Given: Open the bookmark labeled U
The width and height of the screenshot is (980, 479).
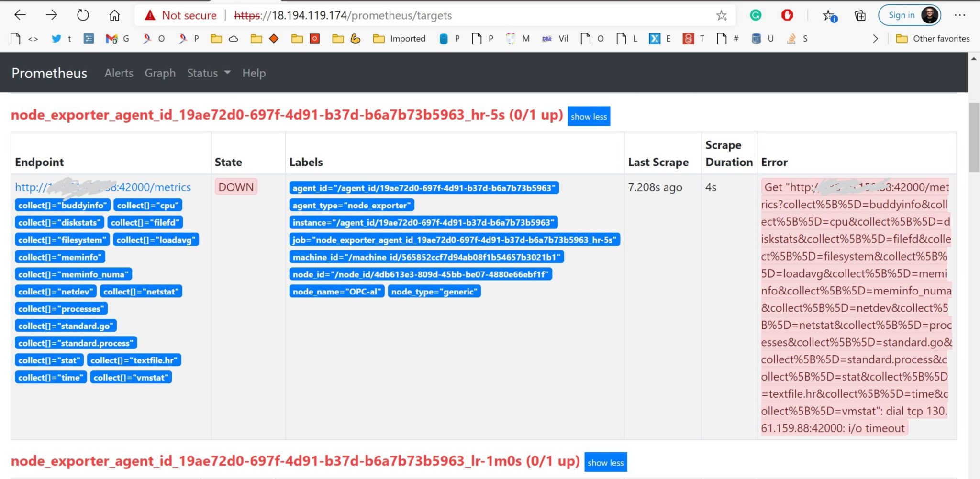Looking at the screenshot, I should click(763, 39).
